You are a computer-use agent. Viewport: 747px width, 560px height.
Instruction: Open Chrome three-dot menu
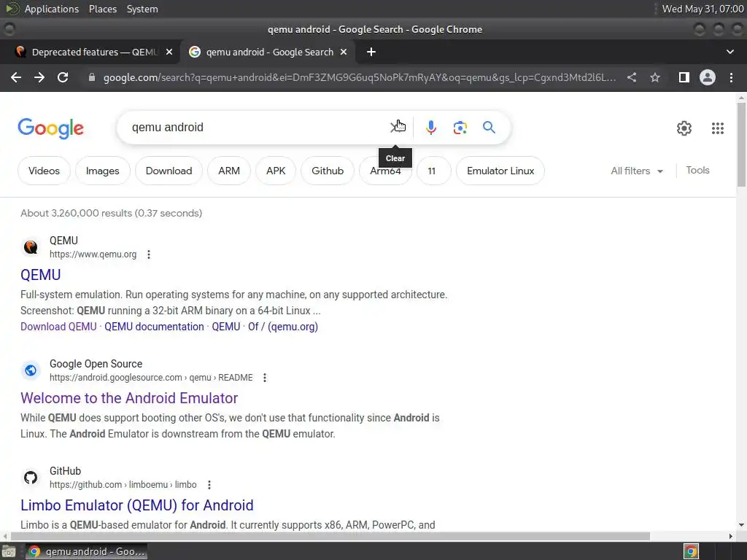click(x=731, y=77)
